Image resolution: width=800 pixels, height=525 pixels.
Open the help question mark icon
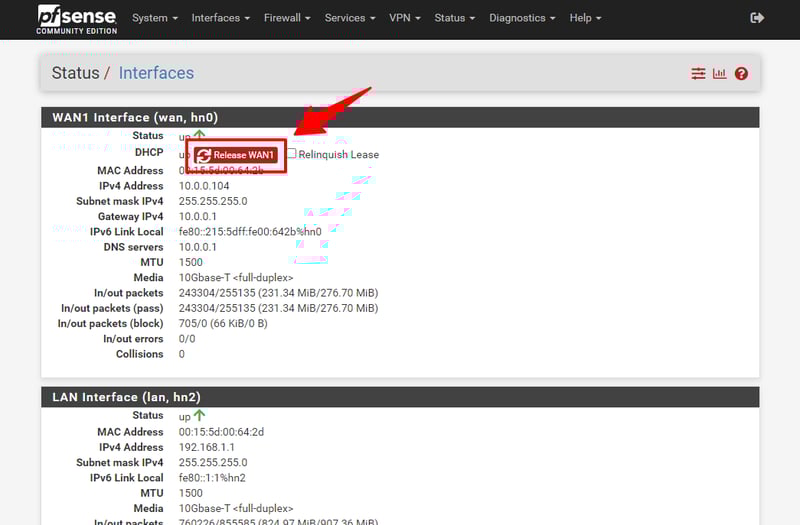coord(741,74)
